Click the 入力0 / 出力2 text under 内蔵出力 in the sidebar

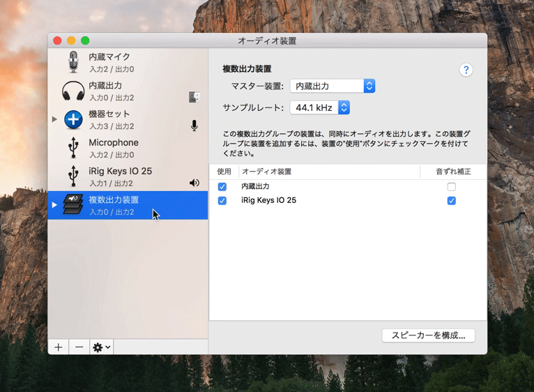coord(112,98)
